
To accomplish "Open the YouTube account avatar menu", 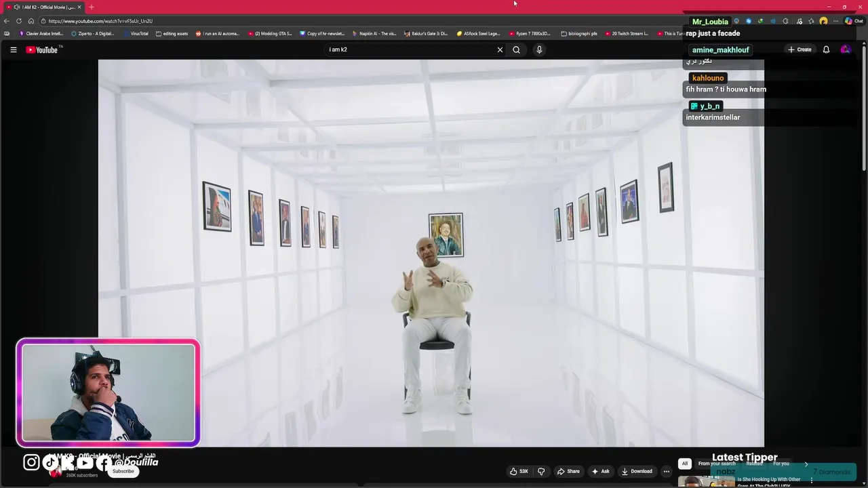I will click(845, 49).
